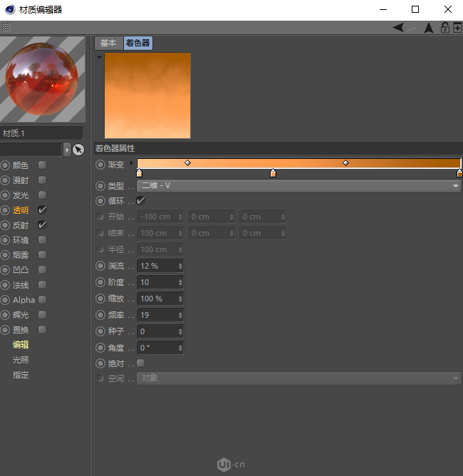This screenshot has height=476, width=463.
Task: Click the 频率 value field showing 19
Action: pos(157,315)
